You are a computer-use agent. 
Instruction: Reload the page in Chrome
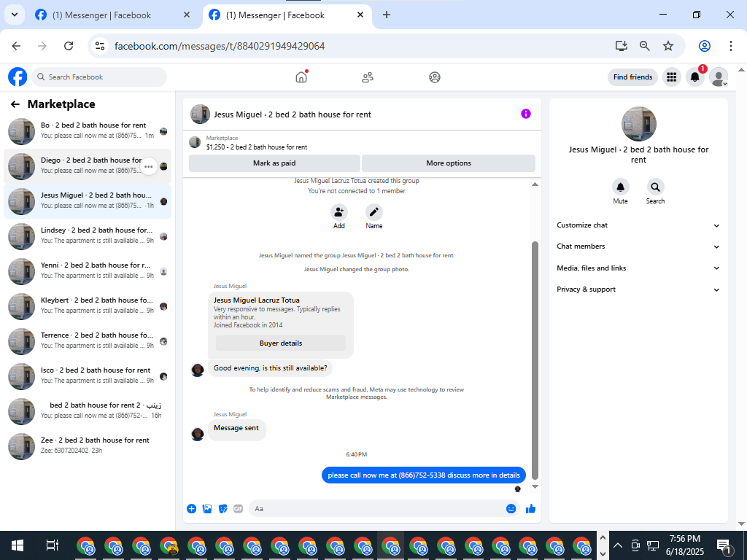tap(69, 46)
